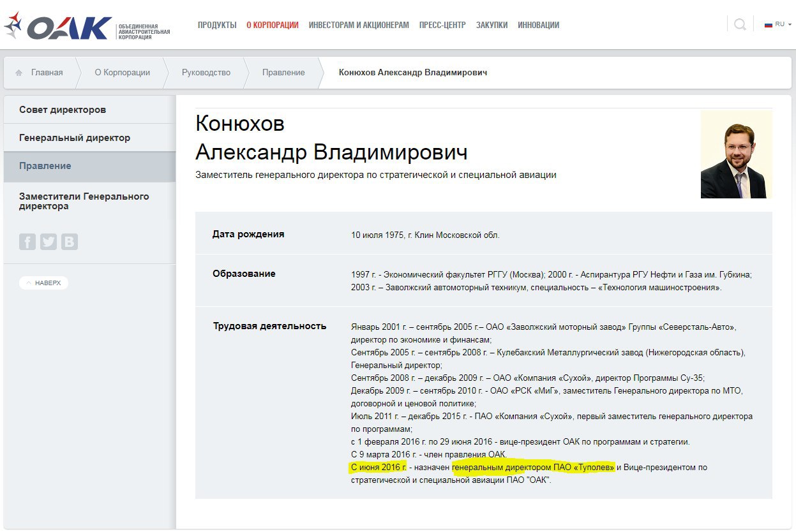Click the home icon in breadcrumbs

coord(19,73)
